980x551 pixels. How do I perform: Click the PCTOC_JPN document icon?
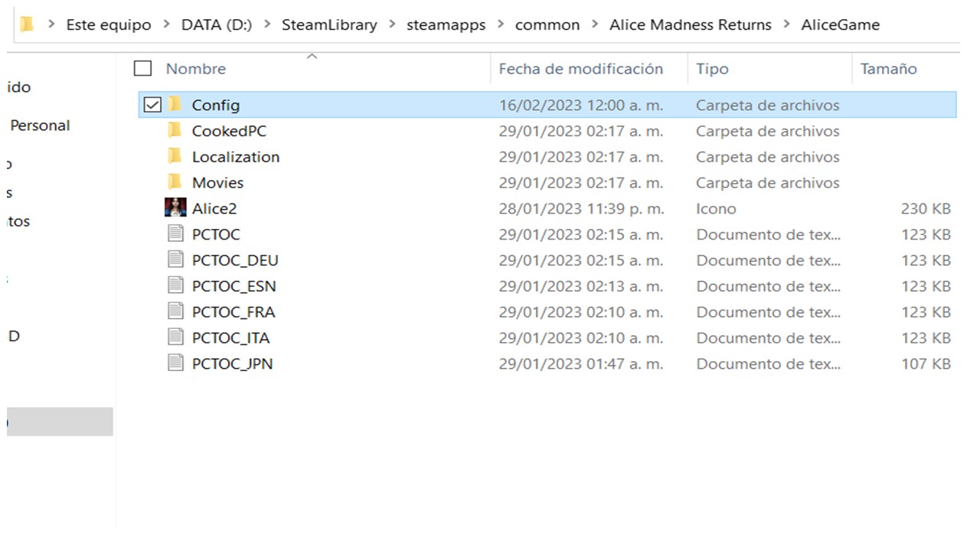pyautogui.click(x=176, y=364)
